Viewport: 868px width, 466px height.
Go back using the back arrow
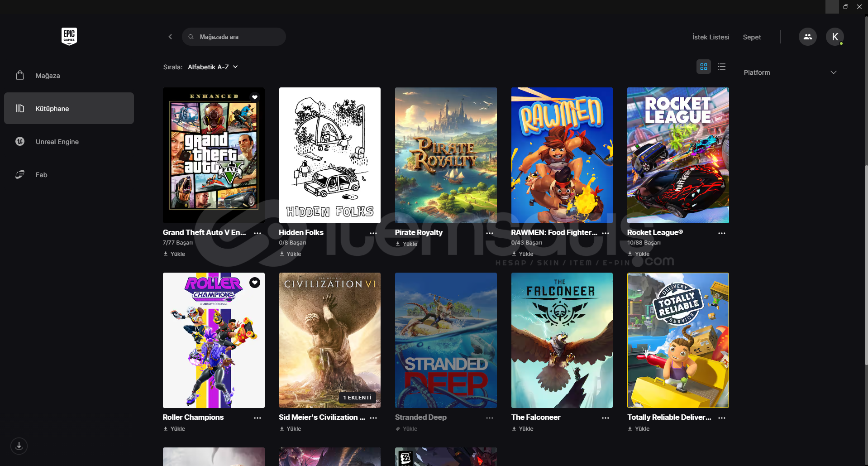[x=170, y=37]
